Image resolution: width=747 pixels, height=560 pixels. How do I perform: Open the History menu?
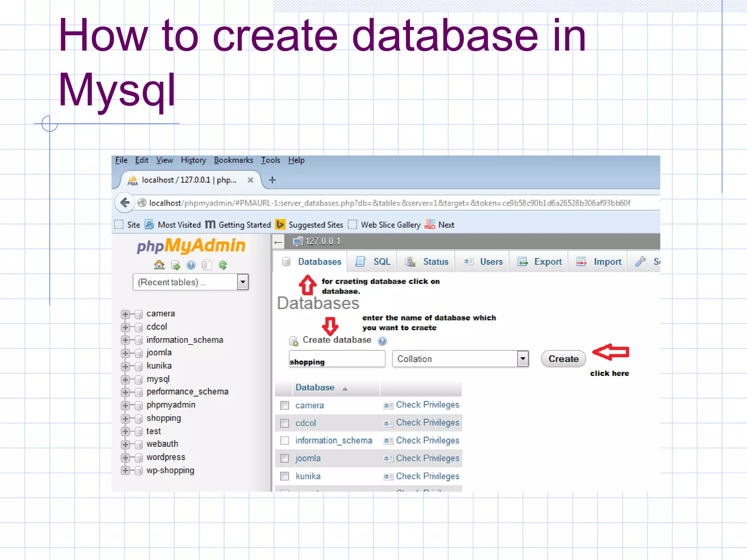(x=193, y=160)
